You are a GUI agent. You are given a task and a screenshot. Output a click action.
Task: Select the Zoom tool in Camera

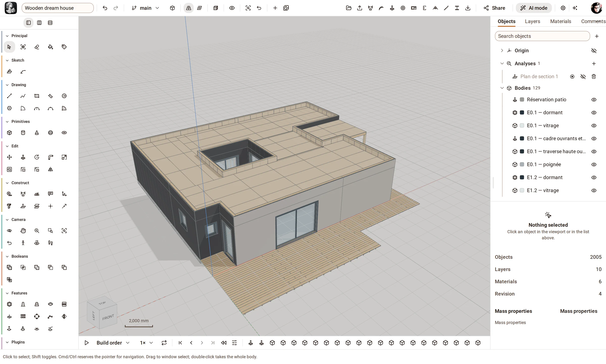[37, 231]
